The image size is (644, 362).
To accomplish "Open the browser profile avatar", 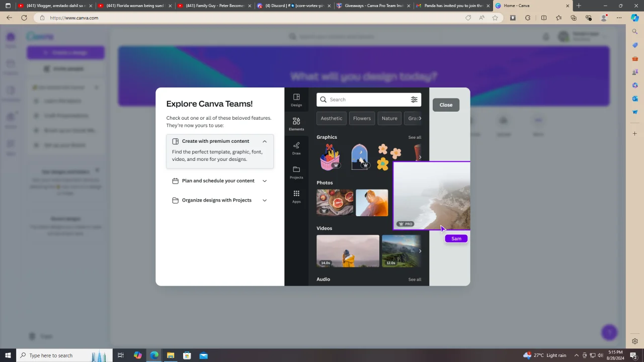I will coord(604,18).
